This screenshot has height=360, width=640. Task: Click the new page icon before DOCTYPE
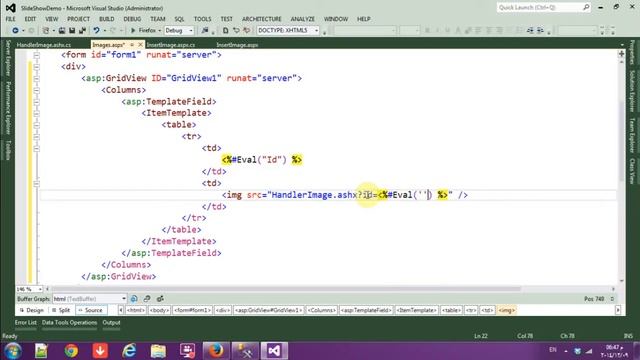pos(225,31)
